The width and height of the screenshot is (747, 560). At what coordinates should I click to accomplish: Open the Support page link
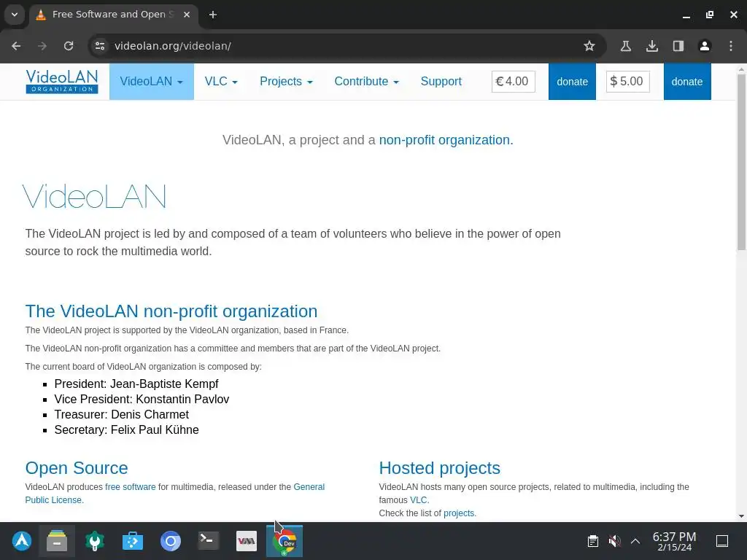[441, 82]
